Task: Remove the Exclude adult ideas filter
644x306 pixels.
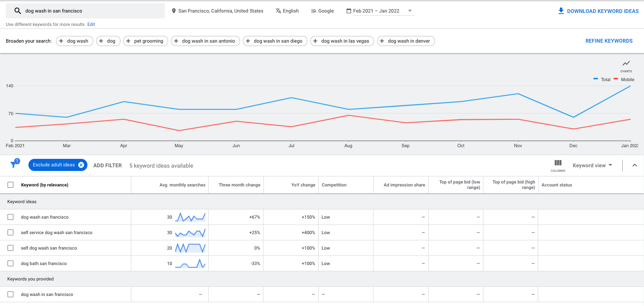Action: coord(81,165)
